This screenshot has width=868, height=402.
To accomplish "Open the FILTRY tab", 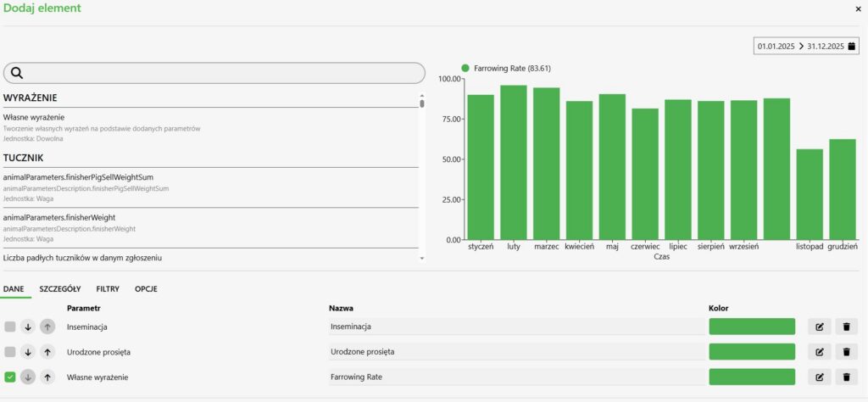I will click(108, 289).
